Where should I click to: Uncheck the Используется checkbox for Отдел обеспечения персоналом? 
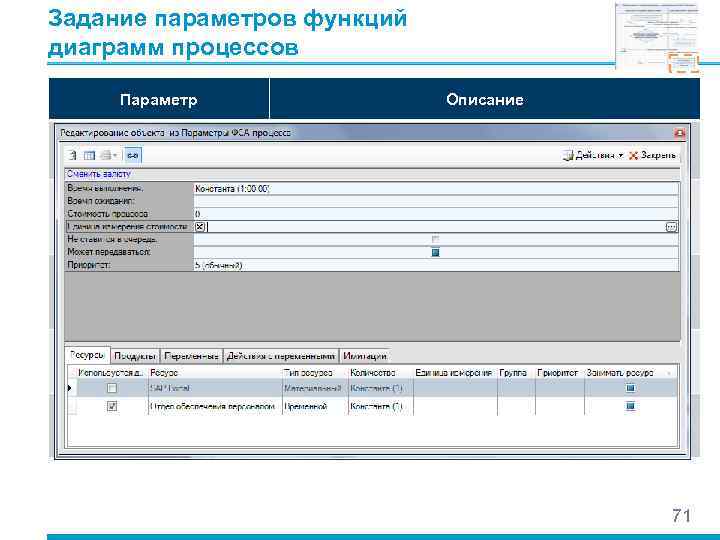point(112,406)
